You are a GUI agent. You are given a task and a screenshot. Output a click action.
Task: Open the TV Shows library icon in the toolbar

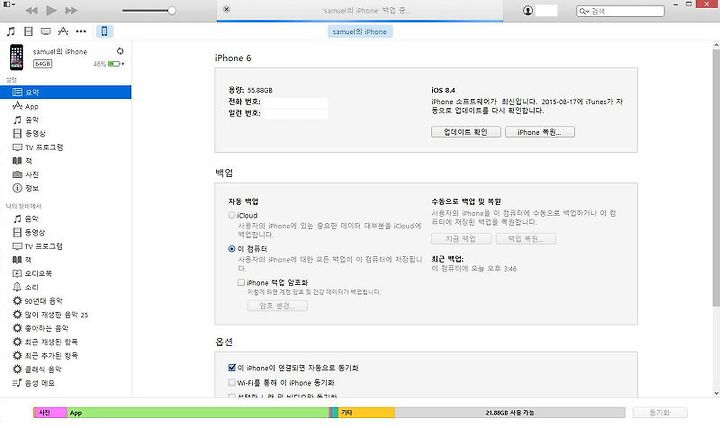46,31
